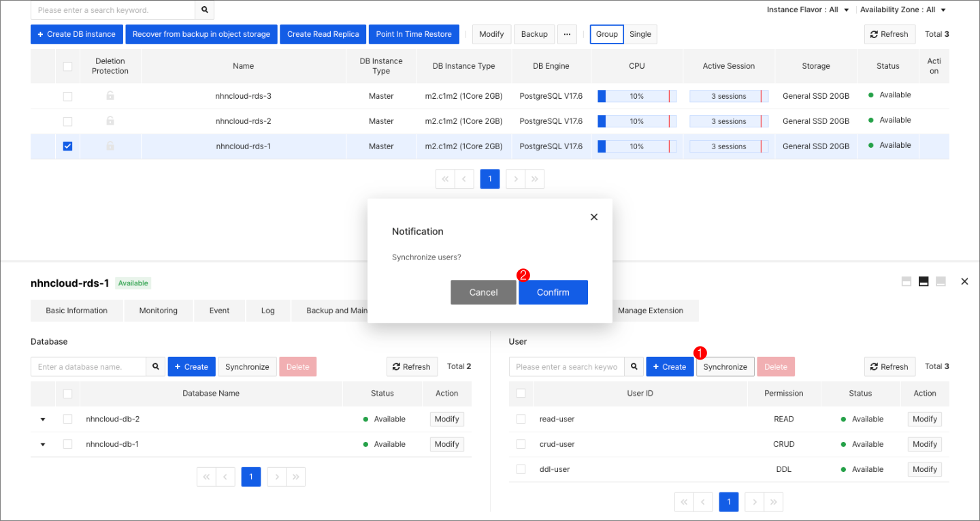
Task: Click the Create Read Replica button
Action: [x=323, y=34]
